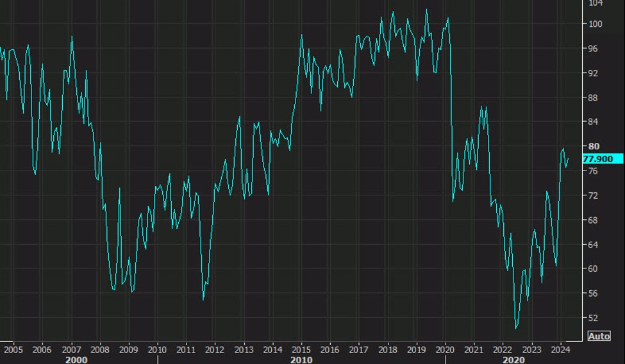
Task: Click the 84 value on price axis
Action: click(x=593, y=122)
